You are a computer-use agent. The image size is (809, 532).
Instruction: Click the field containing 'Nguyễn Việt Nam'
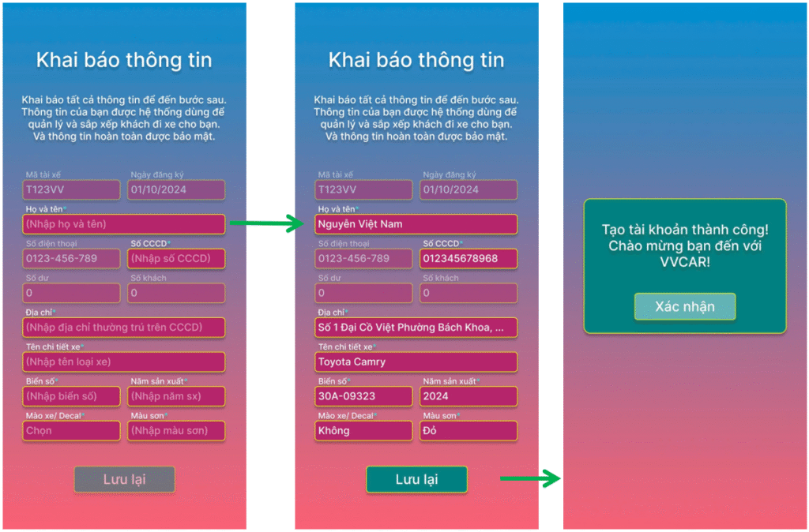coord(416,224)
